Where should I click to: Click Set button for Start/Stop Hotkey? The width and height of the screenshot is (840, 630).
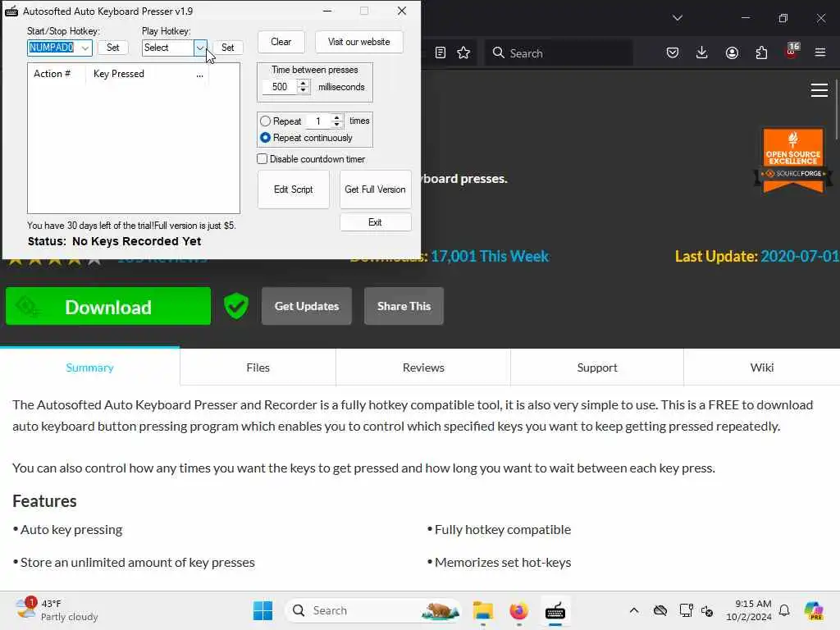coord(112,48)
